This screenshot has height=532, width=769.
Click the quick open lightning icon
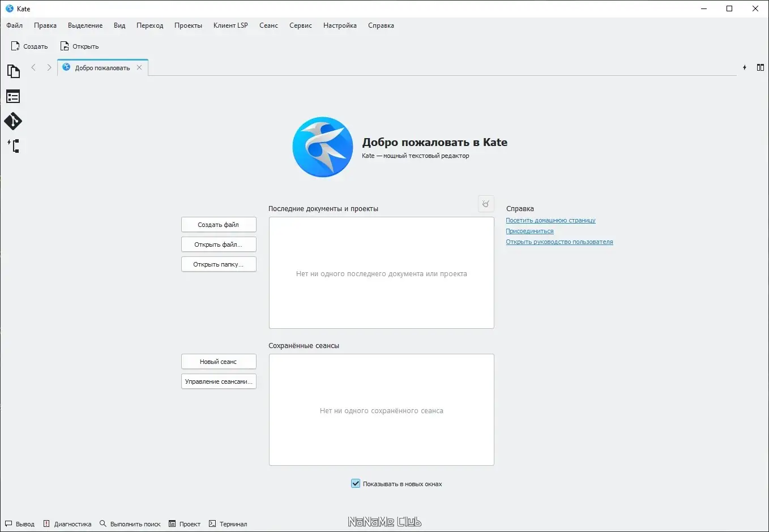745,67
